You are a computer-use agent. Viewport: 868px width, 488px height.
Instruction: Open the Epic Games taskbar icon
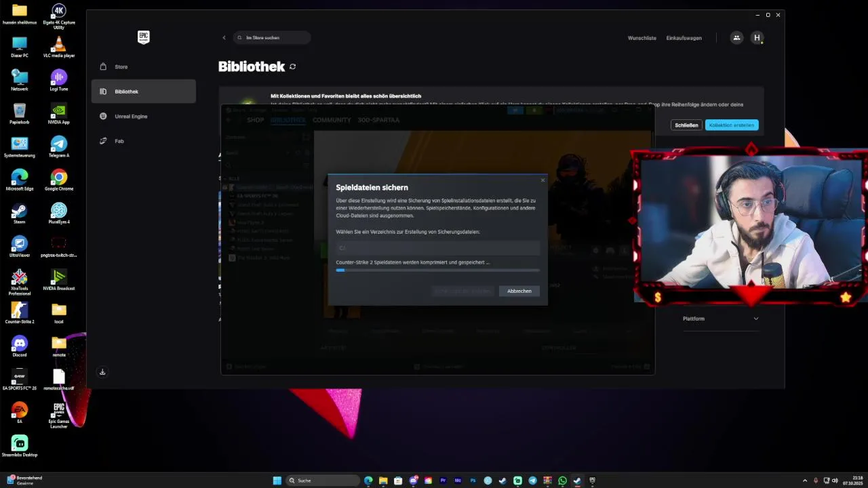pos(592,481)
